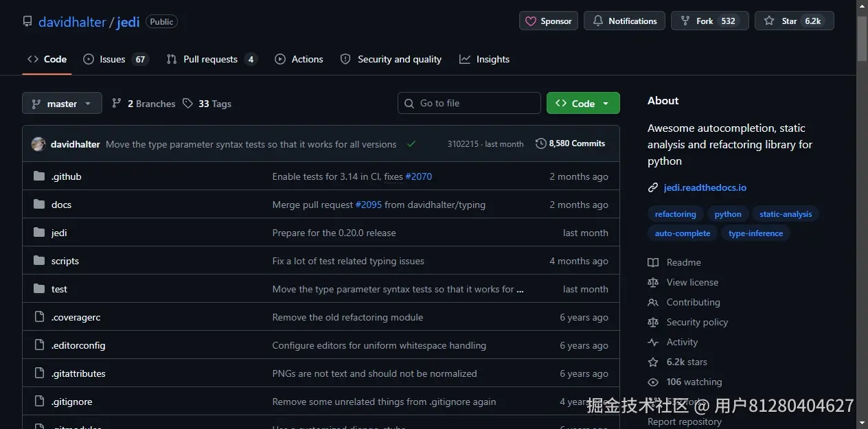Open the Issues tab

click(115, 59)
